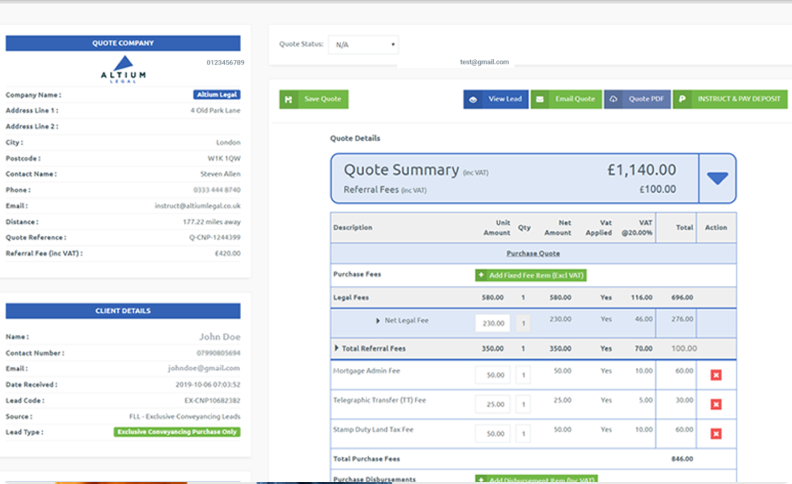
Task: Open the View Lead button
Action: point(496,100)
